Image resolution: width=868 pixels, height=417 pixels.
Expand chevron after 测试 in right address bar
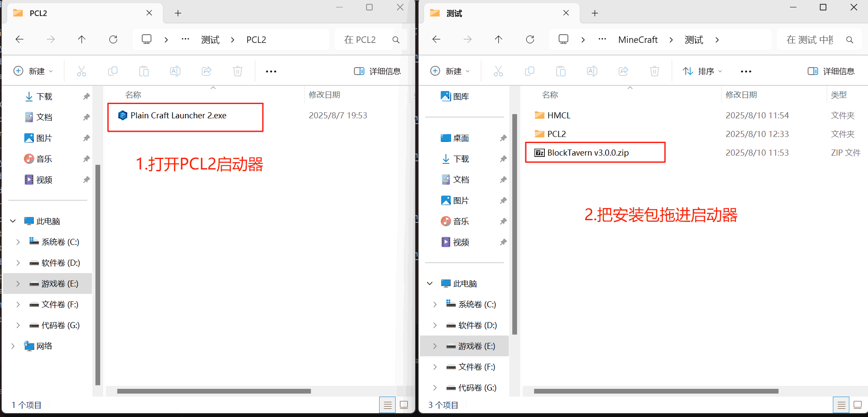pyautogui.click(x=717, y=40)
